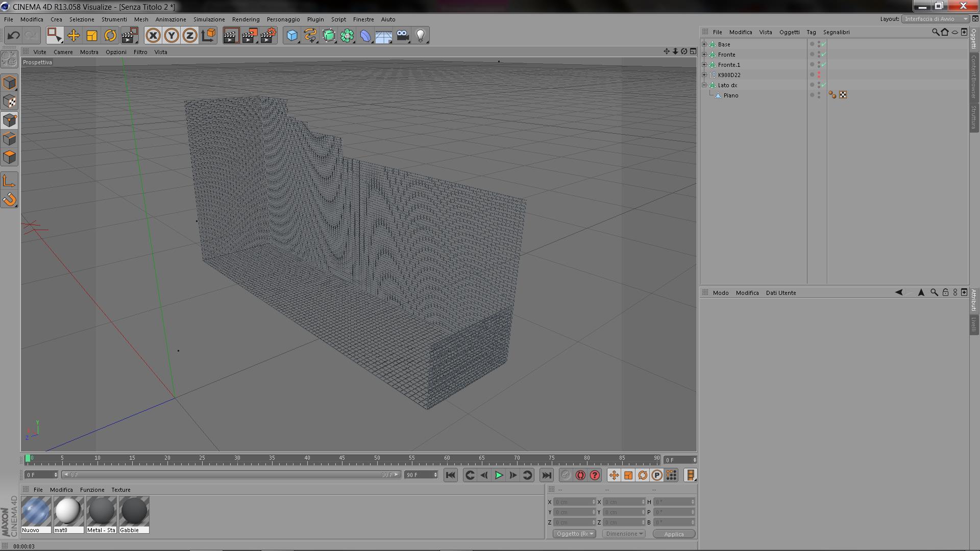
Task: Click the Applica button
Action: pyautogui.click(x=674, y=534)
